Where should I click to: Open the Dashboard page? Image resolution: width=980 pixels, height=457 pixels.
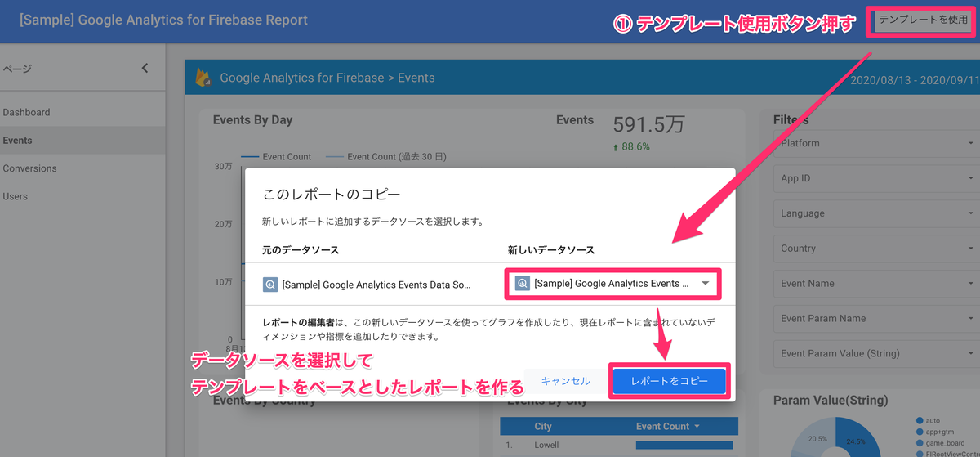pos(26,112)
